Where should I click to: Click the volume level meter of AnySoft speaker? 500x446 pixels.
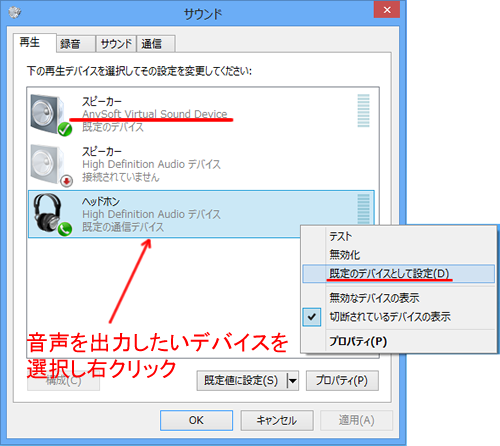[x=363, y=111]
